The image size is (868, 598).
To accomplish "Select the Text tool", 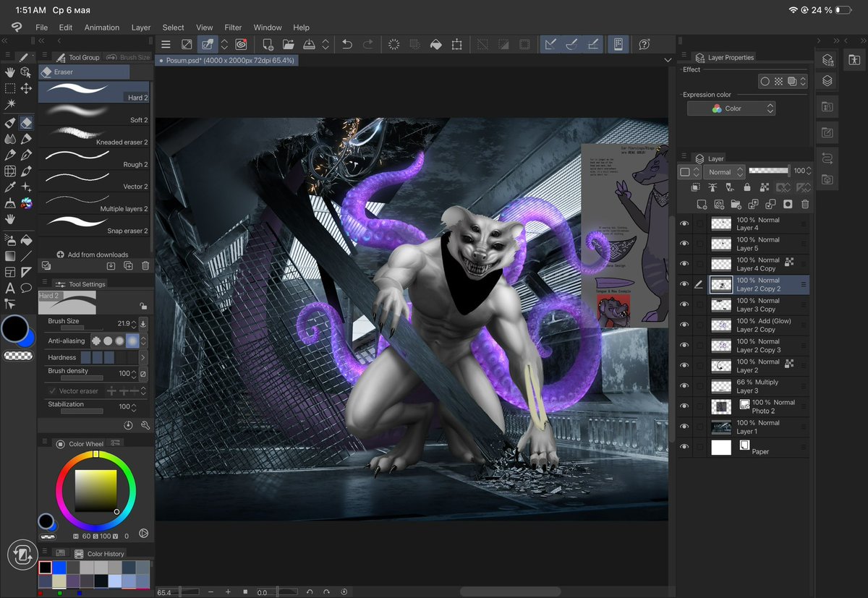I will 10,288.
